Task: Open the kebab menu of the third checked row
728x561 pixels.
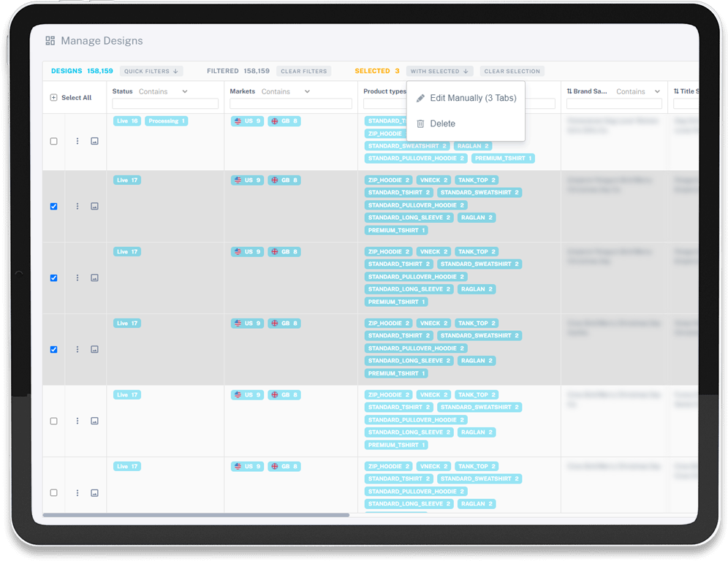Action: [77, 349]
